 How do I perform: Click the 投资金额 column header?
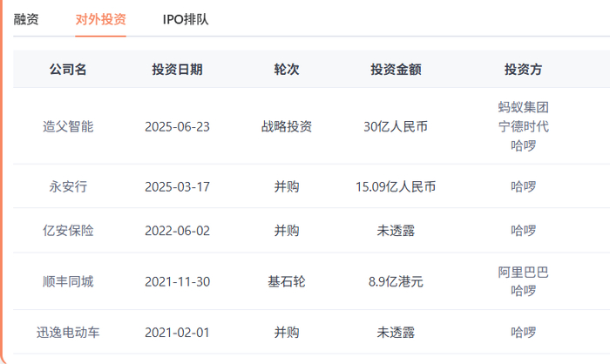click(x=396, y=70)
